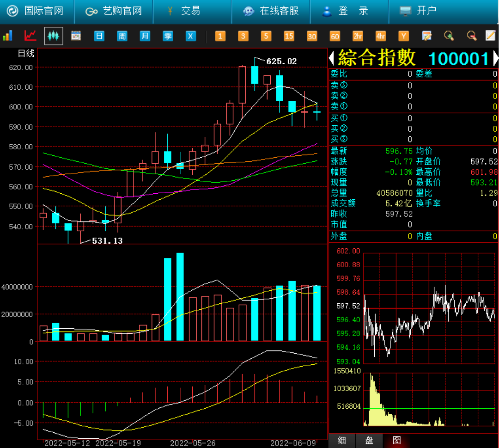Viewport: 499px width, 448px height.
Task: Switch to monthly period 月 button
Action: 145,36
